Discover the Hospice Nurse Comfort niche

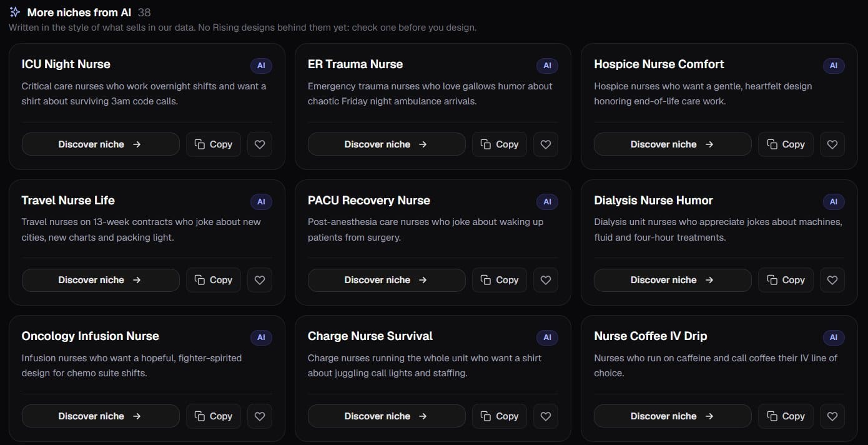click(673, 144)
